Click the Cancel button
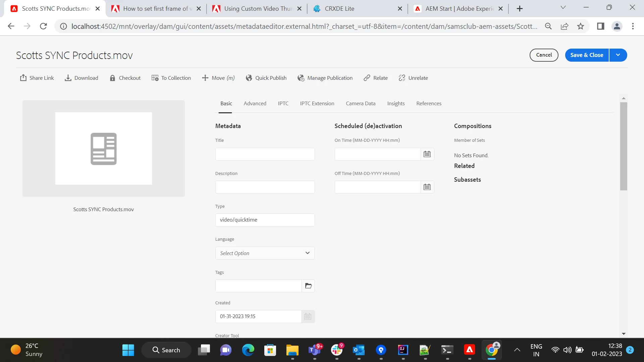Screen dimensions: 644x362 pos(544,55)
